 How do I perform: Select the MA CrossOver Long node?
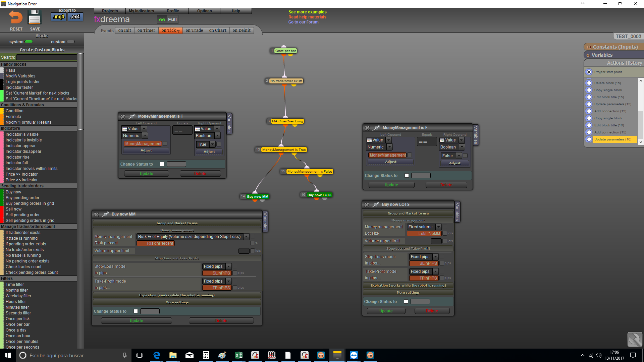[x=287, y=121]
